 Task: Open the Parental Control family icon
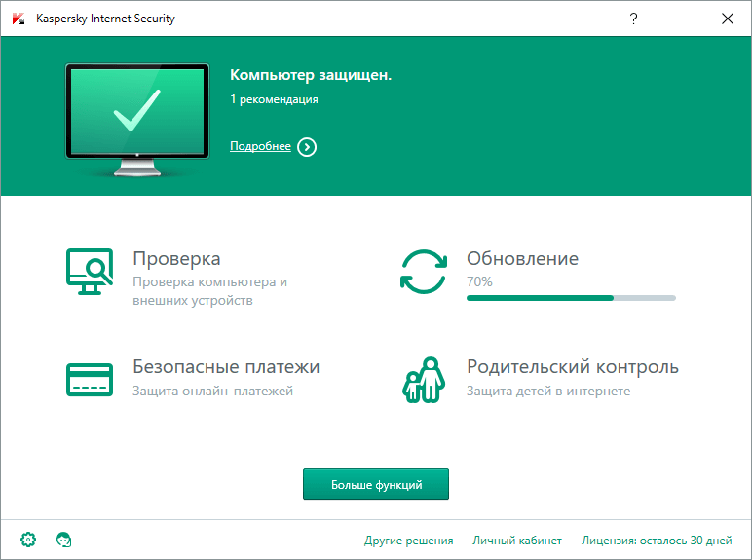click(x=424, y=380)
